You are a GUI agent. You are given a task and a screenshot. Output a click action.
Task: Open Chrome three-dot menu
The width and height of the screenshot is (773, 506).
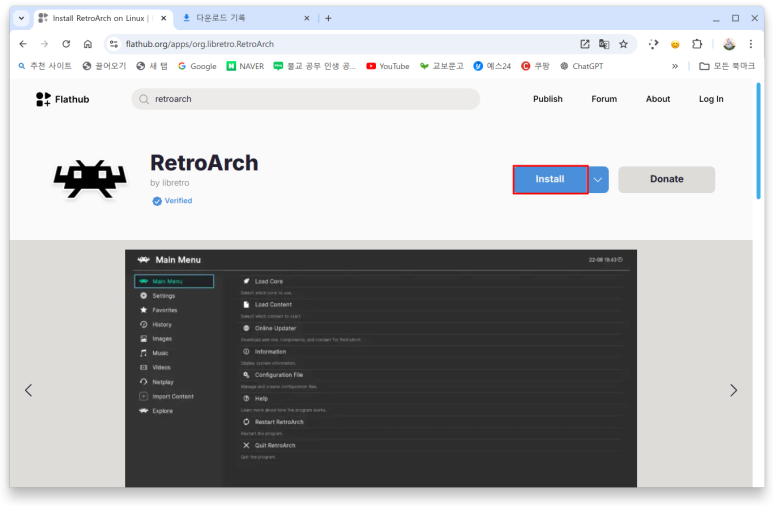[x=751, y=44]
